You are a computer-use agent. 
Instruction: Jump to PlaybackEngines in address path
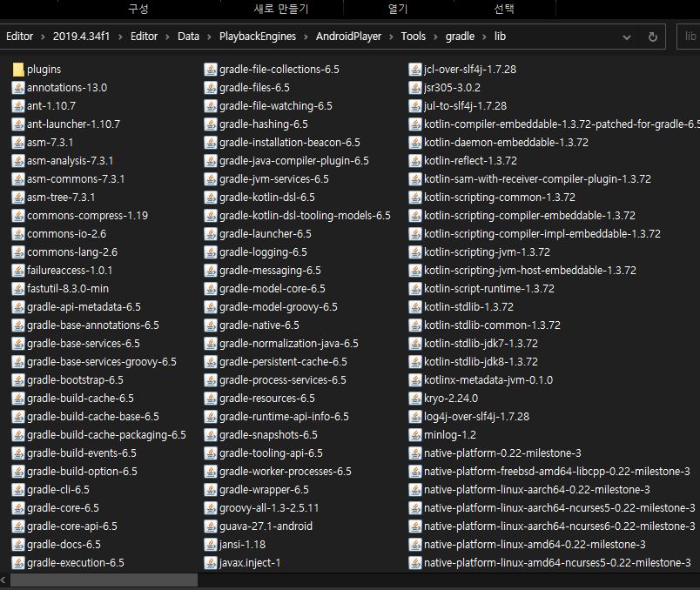[x=258, y=37]
